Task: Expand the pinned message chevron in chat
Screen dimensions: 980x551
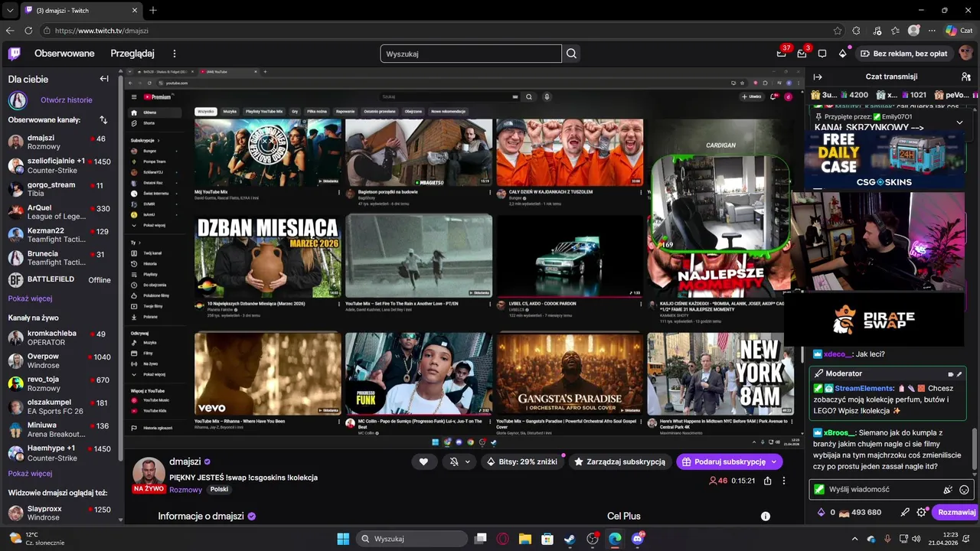Action: click(959, 122)
